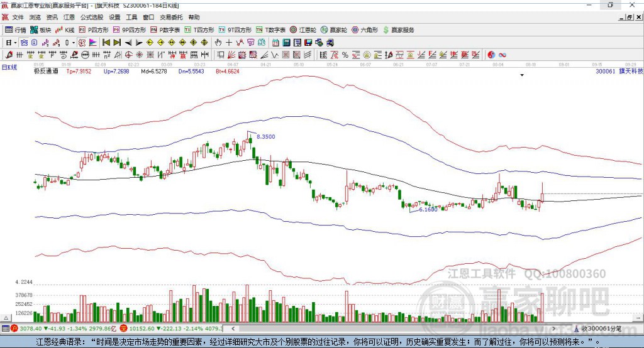
Task: Click the yin-yang circle icon
Action: [491, 55]
